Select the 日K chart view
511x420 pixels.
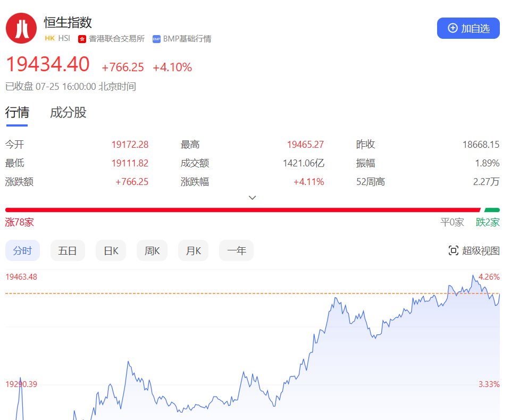point(111,250)
